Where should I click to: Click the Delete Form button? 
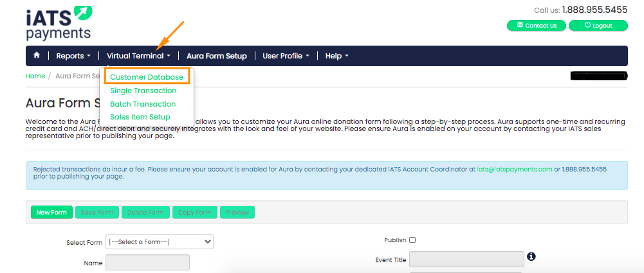point(145,213)
